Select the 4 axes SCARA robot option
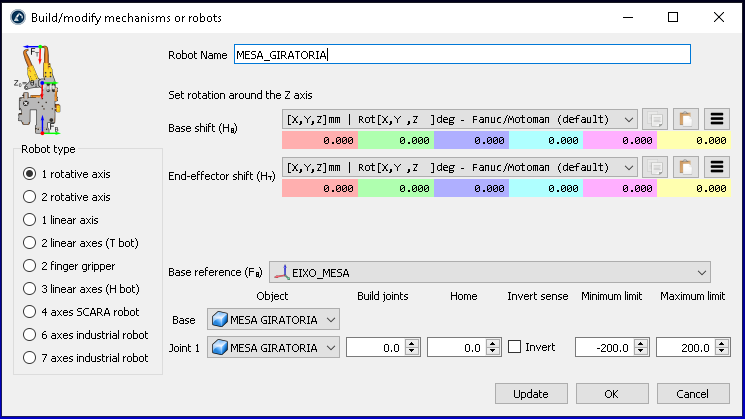The image size is (745, 419). (30, 312)
